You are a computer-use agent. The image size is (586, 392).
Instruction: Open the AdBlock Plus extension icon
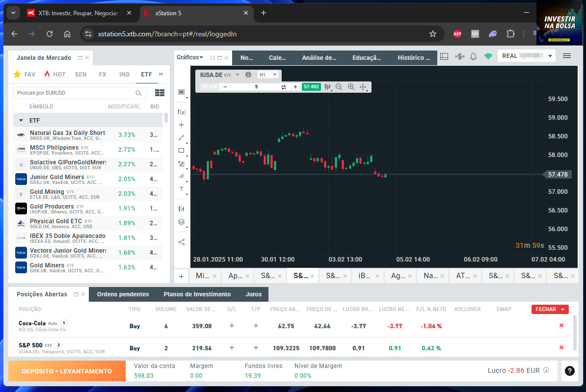click(x=457, y=34)
